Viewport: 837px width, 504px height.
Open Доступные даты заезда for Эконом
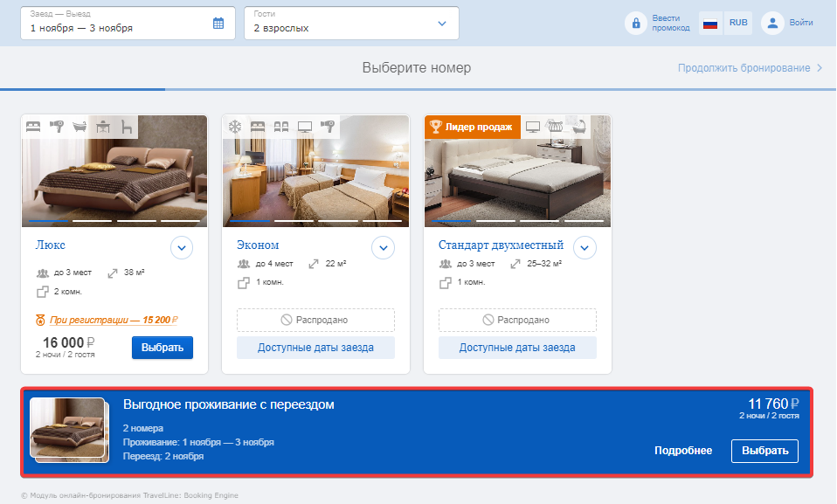tap(315, 348)
